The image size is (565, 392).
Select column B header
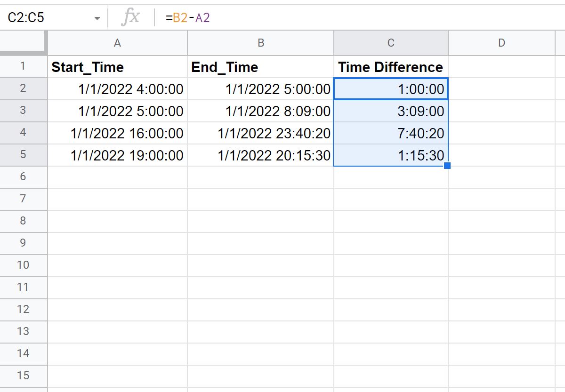260,43
